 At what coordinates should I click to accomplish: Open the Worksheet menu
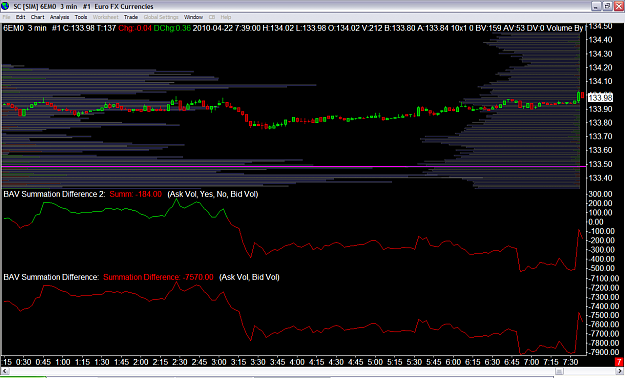(x=106, y=17)
